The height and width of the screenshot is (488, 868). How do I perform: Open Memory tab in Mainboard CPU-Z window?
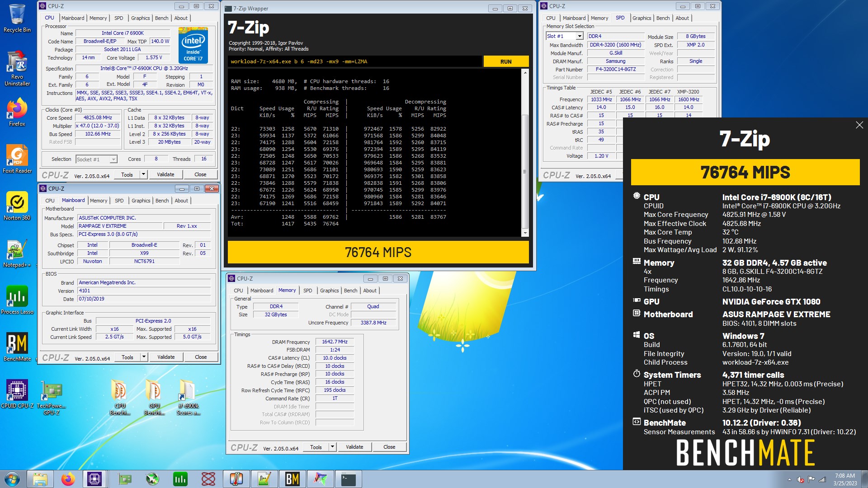pos(99,201)
